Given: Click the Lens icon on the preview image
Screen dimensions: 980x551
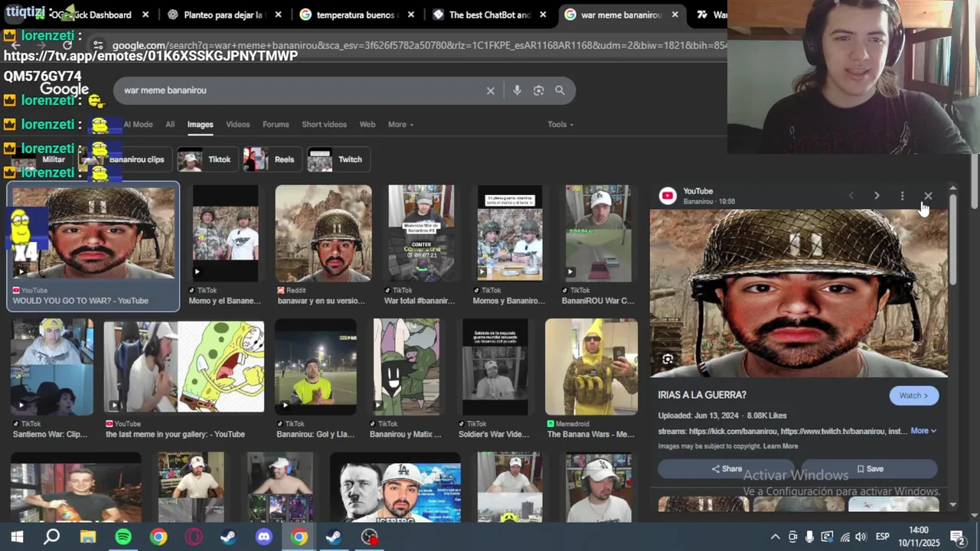Looking at the screenshot, I should (x=668, y=359).
